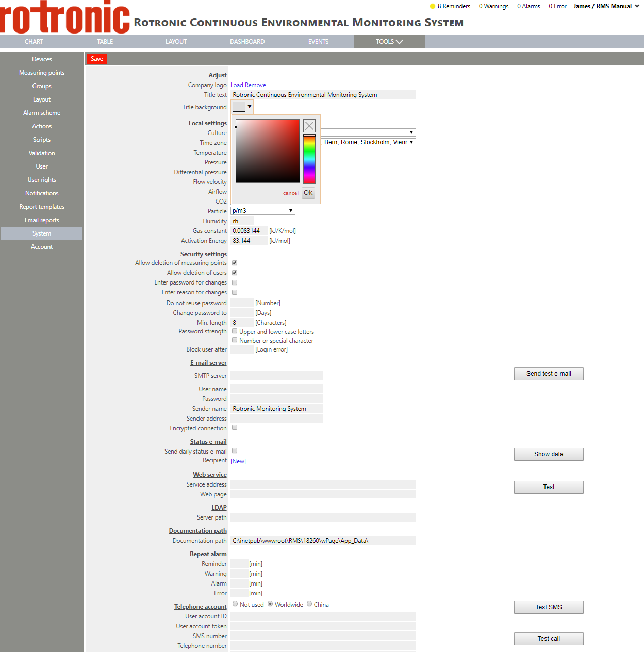
Task: Open the TOOLS dropdown menu
Action: [389, 42]
